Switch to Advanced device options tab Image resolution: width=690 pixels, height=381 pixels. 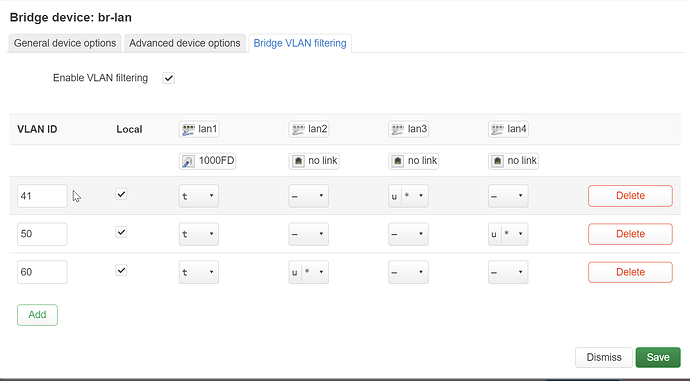coord(185,43)
